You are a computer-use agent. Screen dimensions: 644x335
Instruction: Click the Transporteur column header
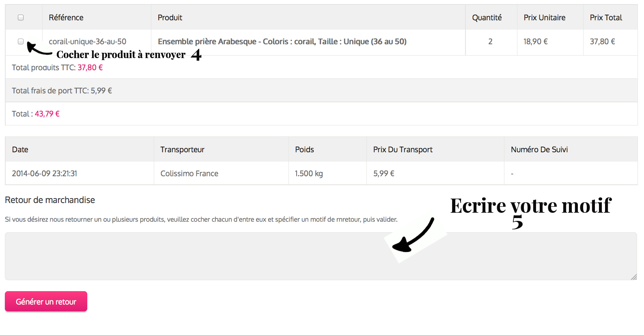tap(182, 149)
